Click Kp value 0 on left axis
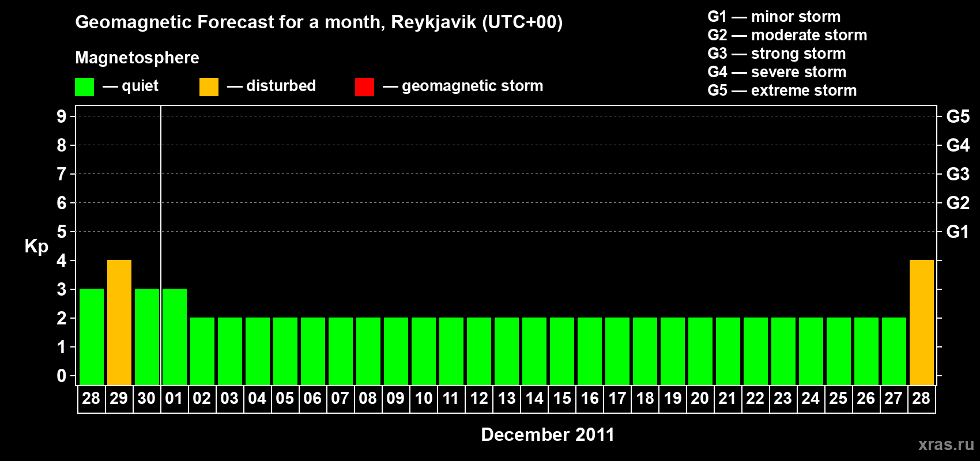This screenshot has width=980, height=461. pyautogui.click(x=62, y=376)
